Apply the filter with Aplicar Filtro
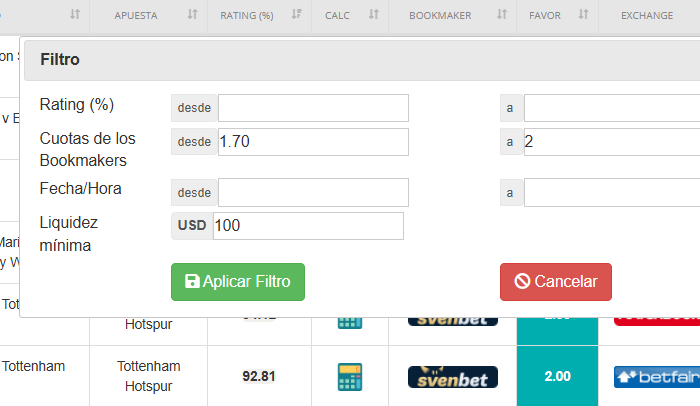Viewport: 700px width, 406px height. tap(238, 282)
